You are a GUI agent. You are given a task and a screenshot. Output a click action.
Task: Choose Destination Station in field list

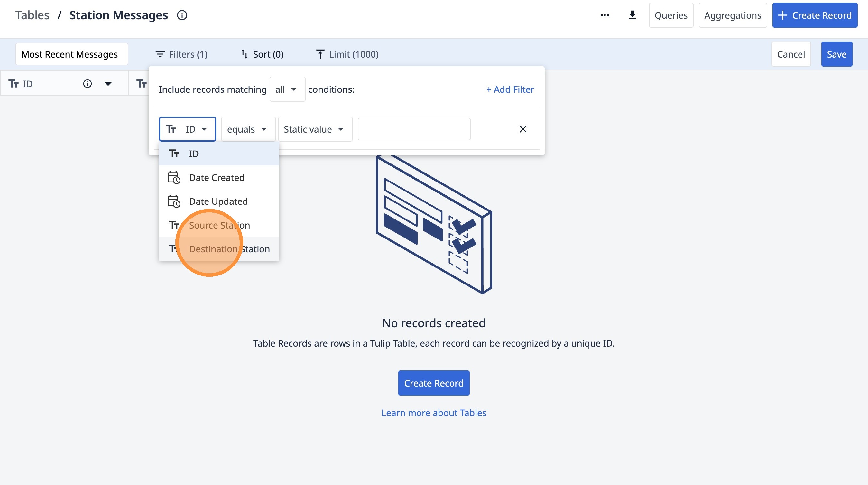[229, 249]
